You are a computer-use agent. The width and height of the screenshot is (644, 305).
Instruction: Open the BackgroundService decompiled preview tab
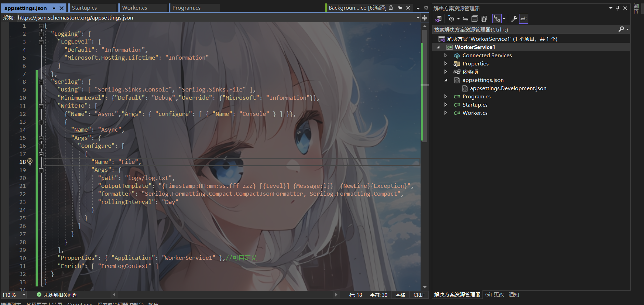[x=358, y=8]
